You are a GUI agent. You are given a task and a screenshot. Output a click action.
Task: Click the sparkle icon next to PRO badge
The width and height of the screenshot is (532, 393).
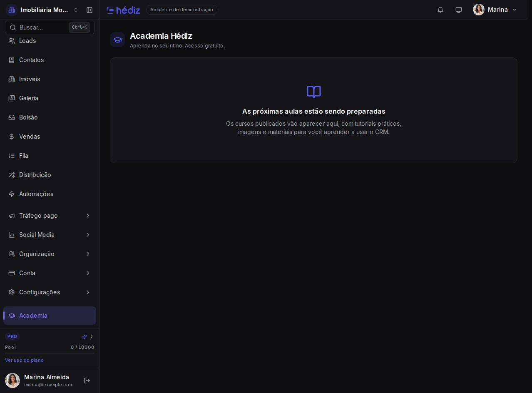click(85, 337)
